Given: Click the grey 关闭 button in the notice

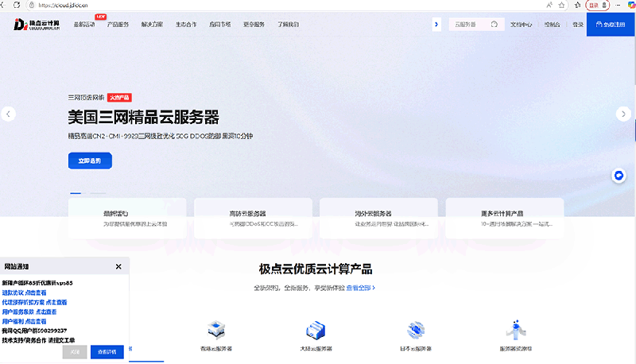Looking at the screenshot, I should click(75, 352).
